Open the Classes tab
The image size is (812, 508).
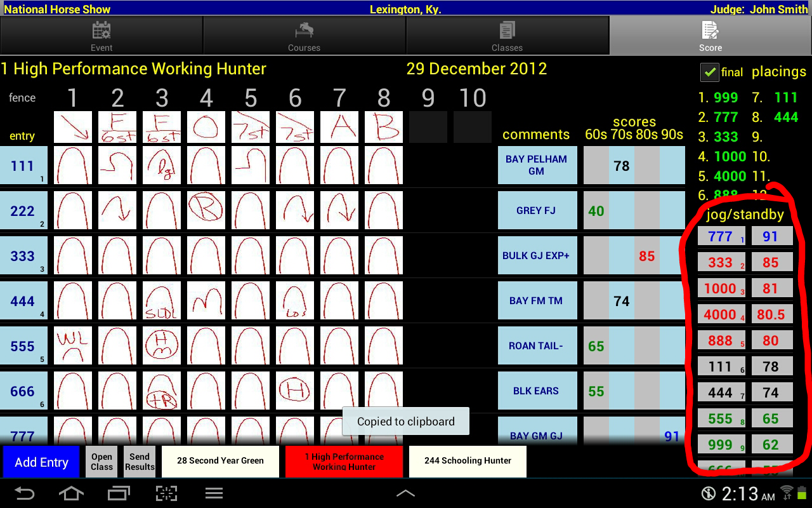(x=507, y=36)
